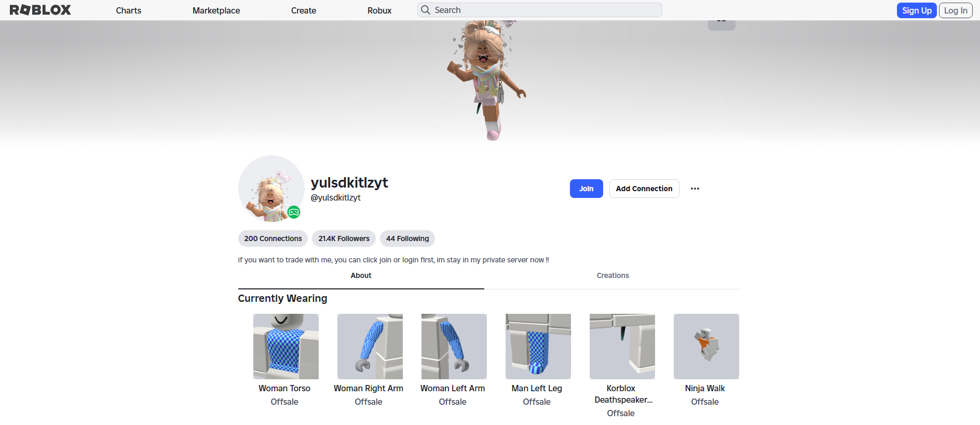Click the Ninja Walk item name
The width and height of the screenshot is (980, 425).
pos(705,389)
